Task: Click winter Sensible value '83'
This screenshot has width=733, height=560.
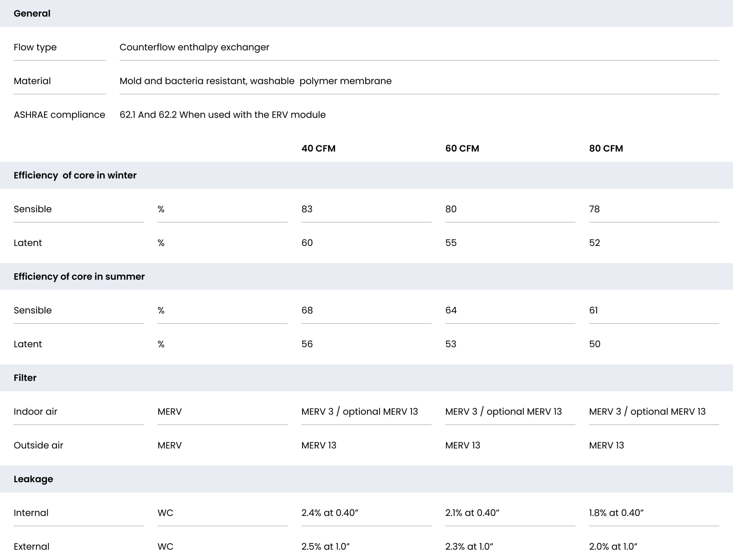Action: click(307, 209)
